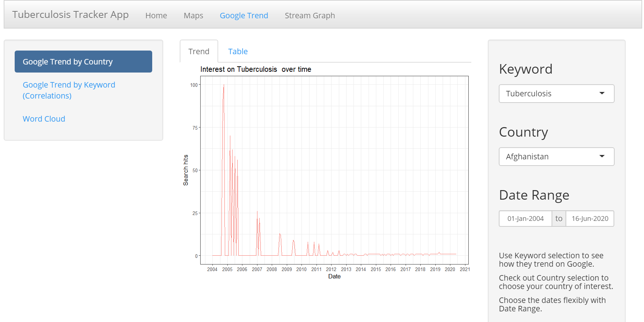Click the 'Use Keyword selection' help text
The width and height of the screenshot is (644, 322).
tap(551, 260)
